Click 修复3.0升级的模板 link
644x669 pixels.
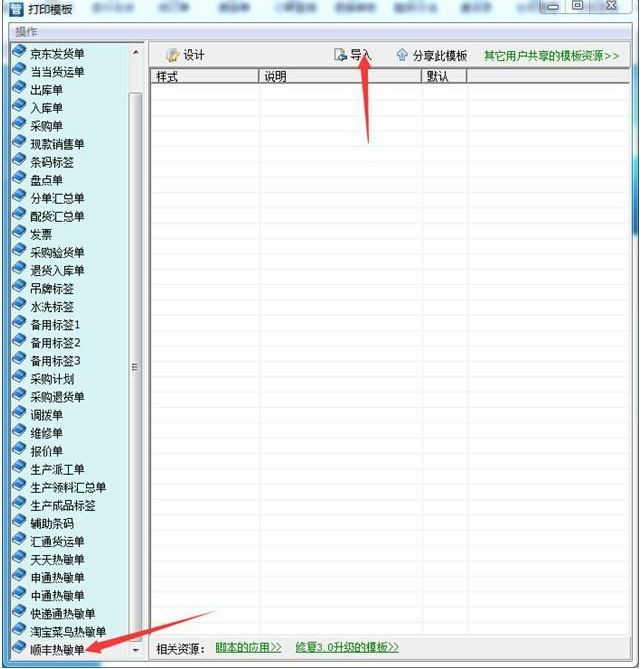(x=348, y=648)
